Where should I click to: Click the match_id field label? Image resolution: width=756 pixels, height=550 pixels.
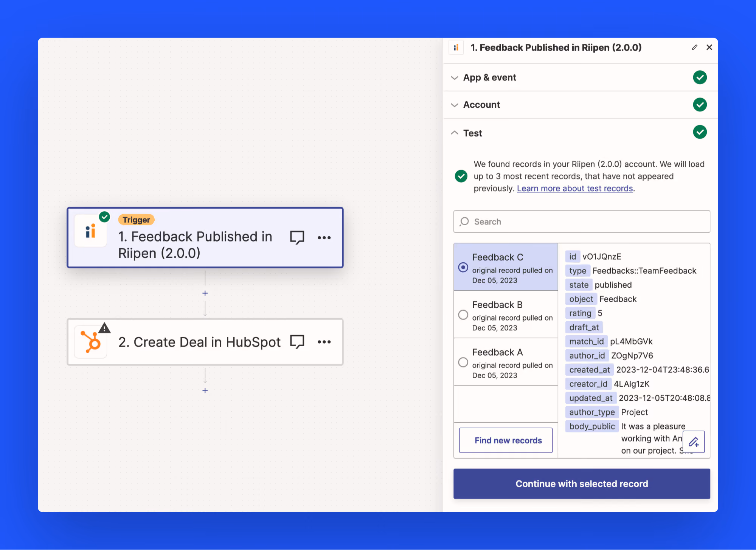[586, 341]
